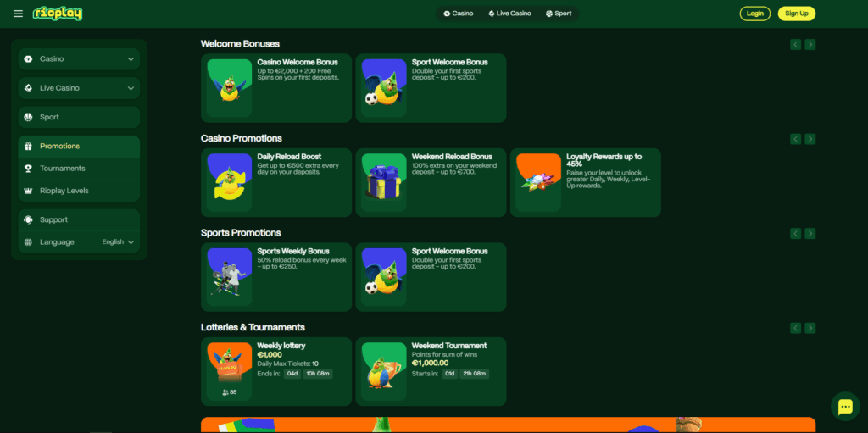The width and height of the screenshot is (868, 433).
Task: Go to previous Welcome Bonuses slide
Action: coord(795,44)
